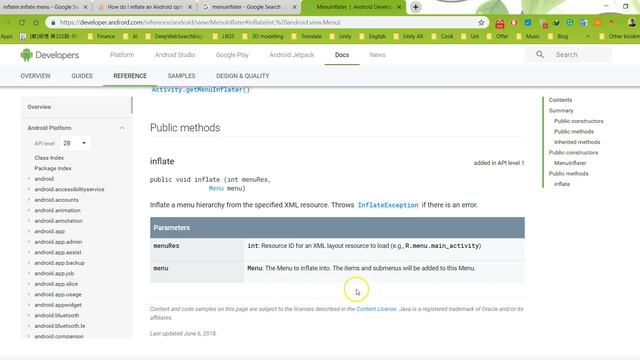Image resolution: width=640 pixels, height=360 pixels.
Task: Open android.app.usage package entry
Action: 58,295
